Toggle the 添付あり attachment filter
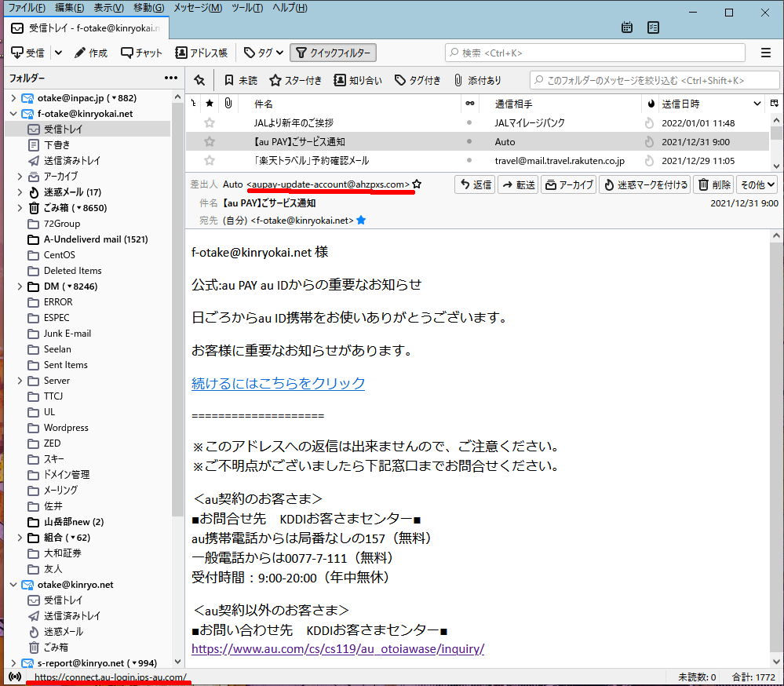Viewport: 784px width, 686px height. pos(477,80)
